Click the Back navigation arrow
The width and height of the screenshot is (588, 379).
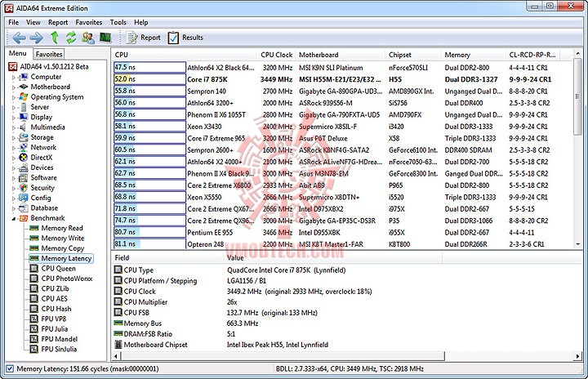[19, 38]
